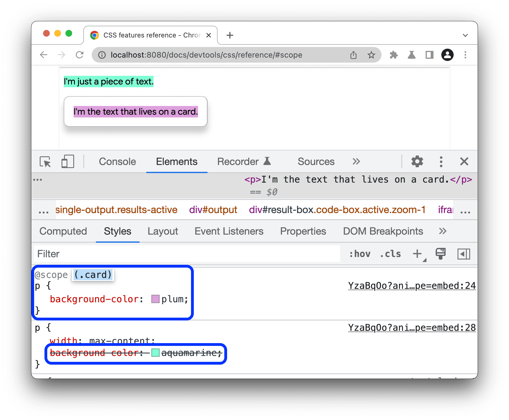Viewport: 509px width, 420px height.
Task: Activate the inspect element picker tool
Action: click(45, 162)
